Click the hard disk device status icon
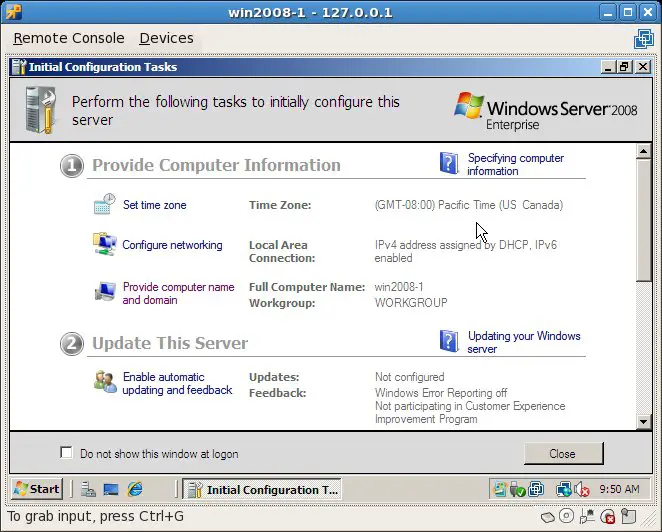Screen dimensions: 662x532 click(547, 517)
